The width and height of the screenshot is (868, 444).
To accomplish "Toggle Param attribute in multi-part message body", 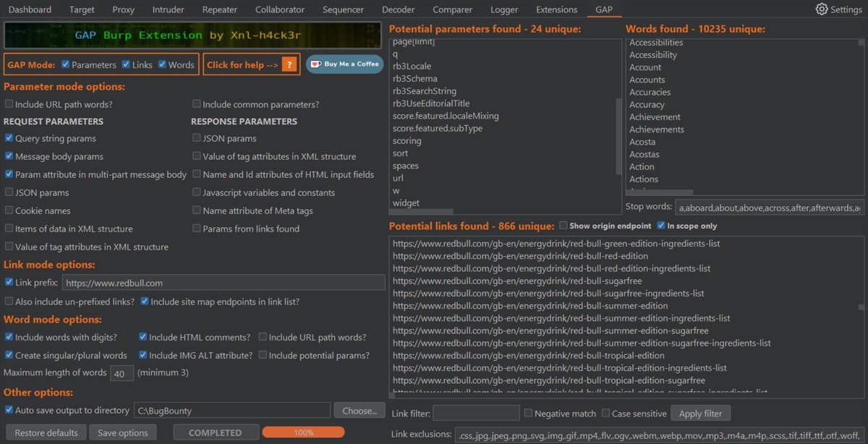I will 9,174.
